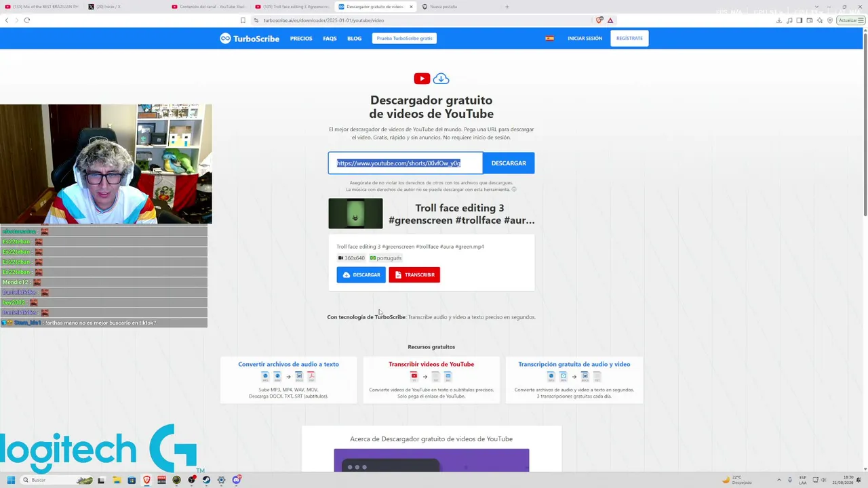Open a new browser tab
The width and height of the screenshot is (868, 488).
(x=507, y=7)
